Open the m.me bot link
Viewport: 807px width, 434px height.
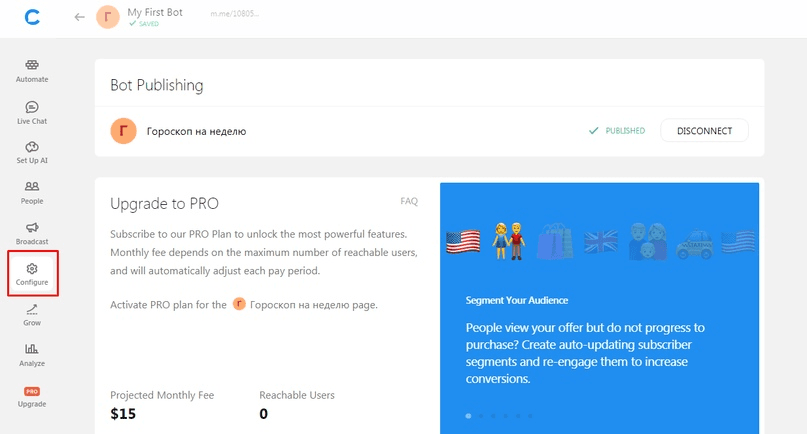(235, 14)
